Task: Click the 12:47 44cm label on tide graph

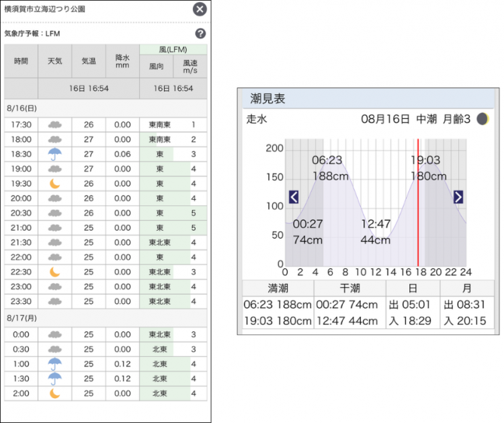Action: [x=376, y=231]
